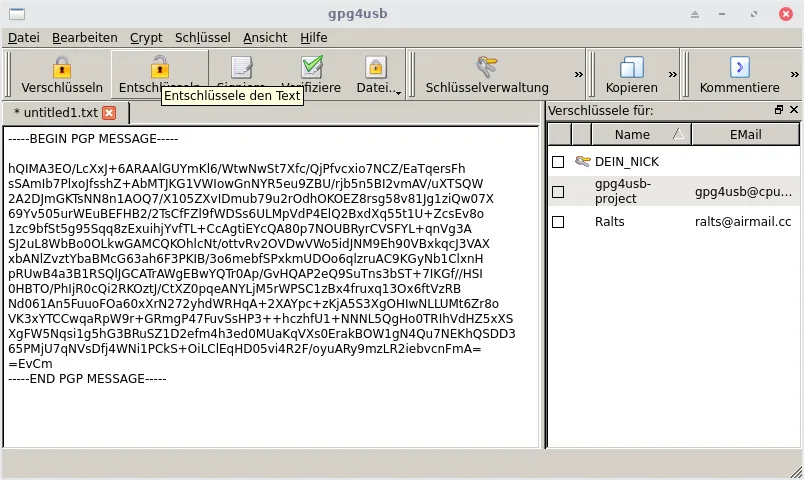Open the Datei toolbar dropdown arrow
This screenshot has width=804, height=480.
click(x=398, y=92)
